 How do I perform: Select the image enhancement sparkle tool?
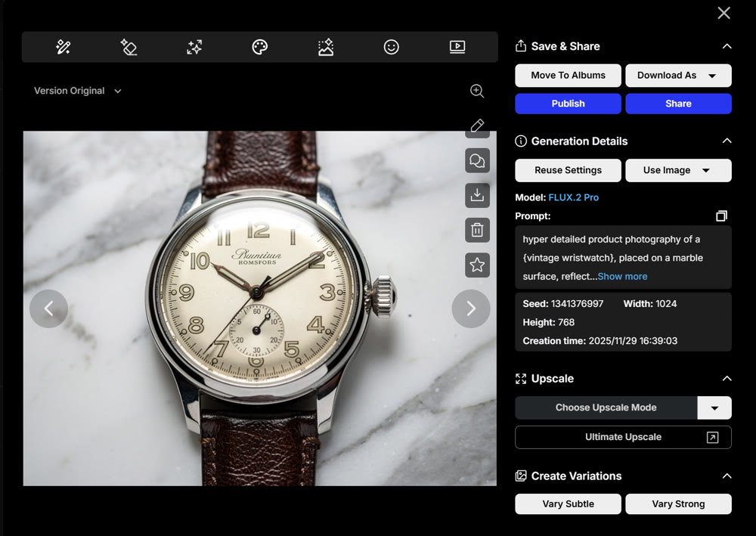click(325, 47)
